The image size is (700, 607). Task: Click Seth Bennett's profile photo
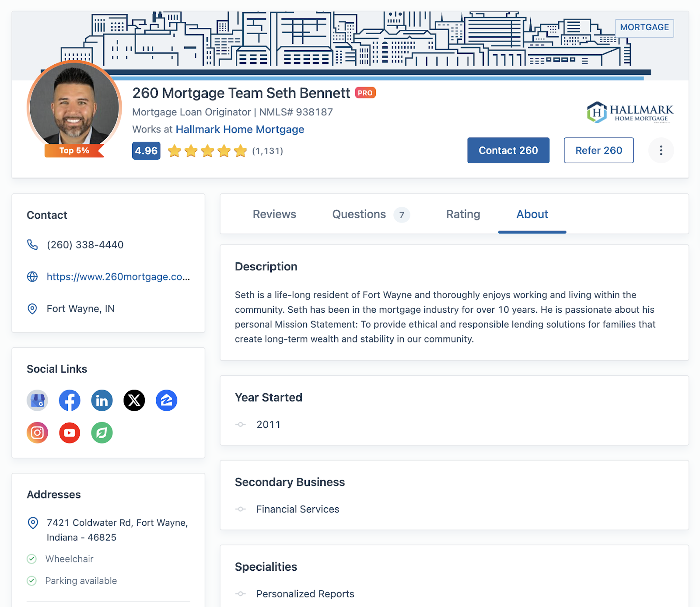(74, 108)
